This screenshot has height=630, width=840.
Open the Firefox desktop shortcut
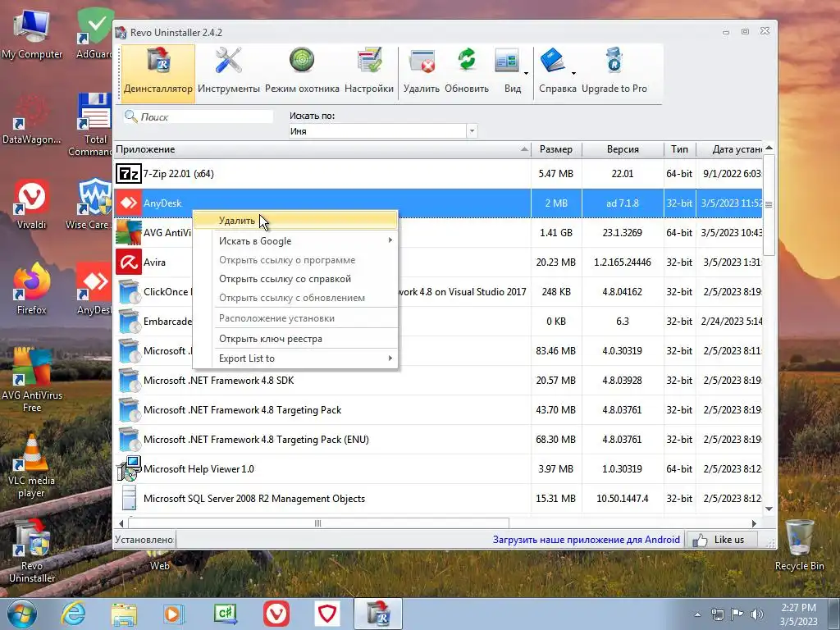[x=32, y=290]
